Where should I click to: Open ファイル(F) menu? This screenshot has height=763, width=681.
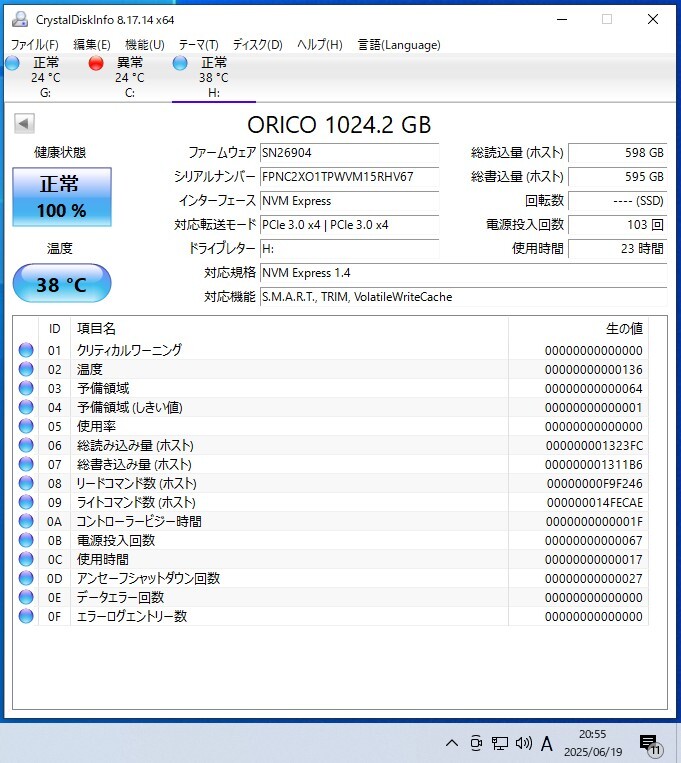point(35,45)
